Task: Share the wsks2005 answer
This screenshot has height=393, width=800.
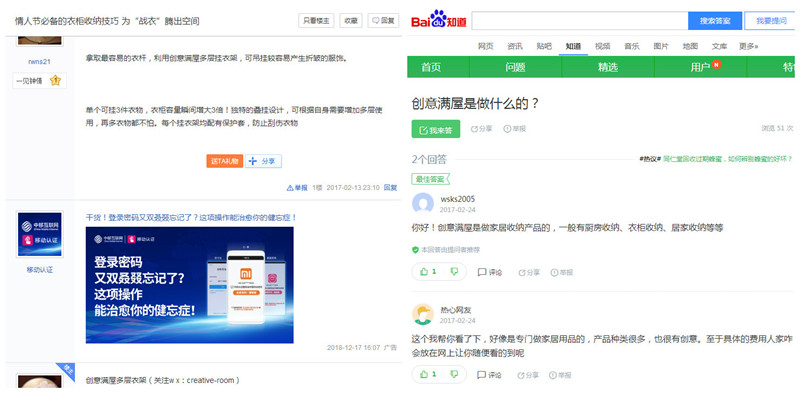Action: 529,273
